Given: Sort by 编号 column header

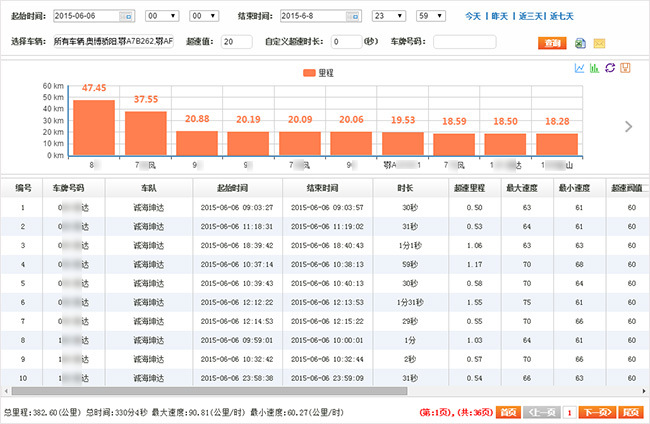Looking at the screenshot, I should (22, 188).
